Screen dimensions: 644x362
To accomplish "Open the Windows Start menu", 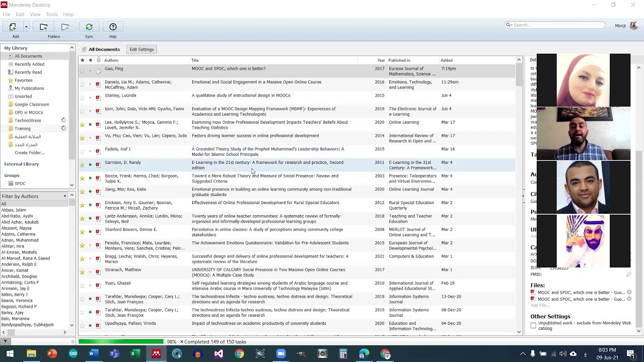I will coord(10,354).
